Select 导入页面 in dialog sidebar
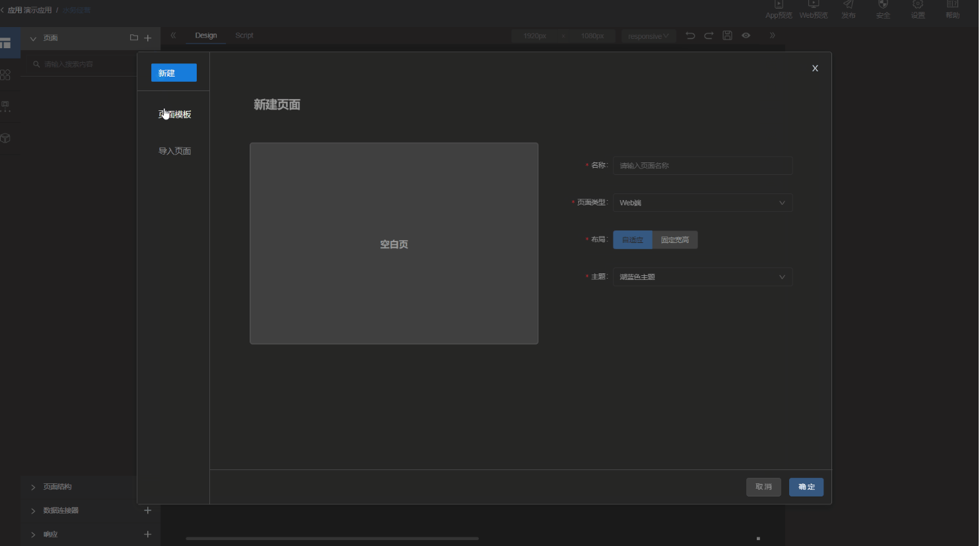The height and width of the screenshot is (546, 980). click(174, 151)
